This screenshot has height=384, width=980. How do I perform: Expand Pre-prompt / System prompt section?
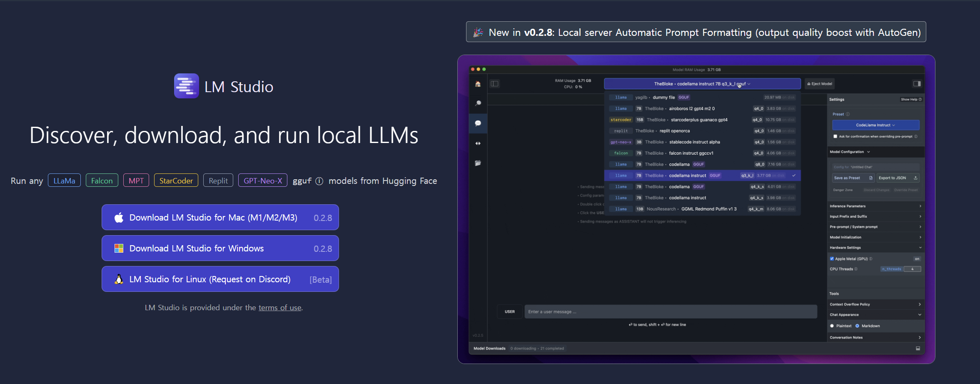pos(875,227)
